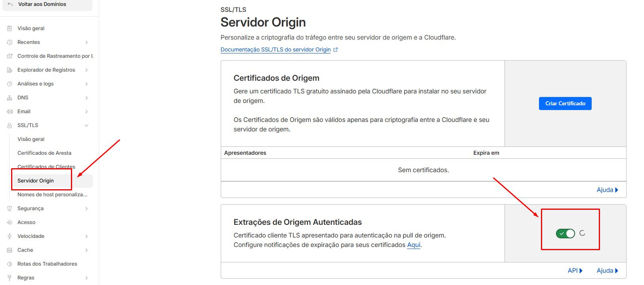Click the Apresentadores column header
The height and width of the screenshot is (285, 644).
pos(245,153)
